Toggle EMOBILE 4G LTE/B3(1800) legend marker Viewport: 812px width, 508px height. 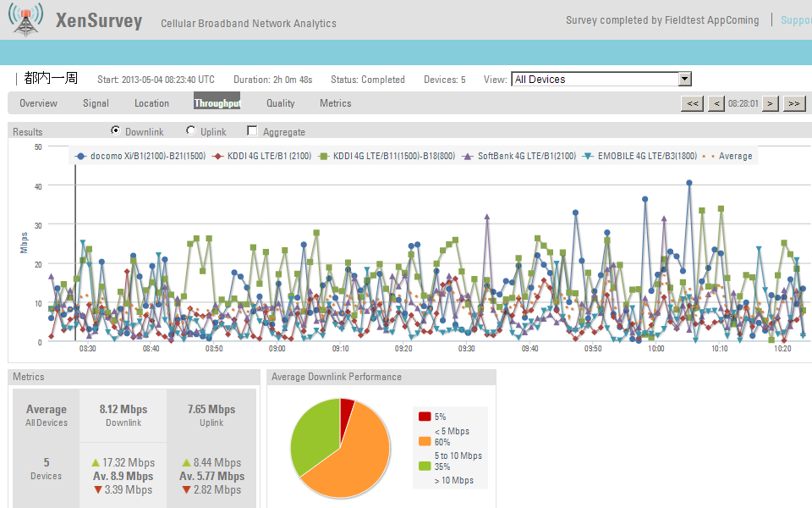click(x=588, y=156)
